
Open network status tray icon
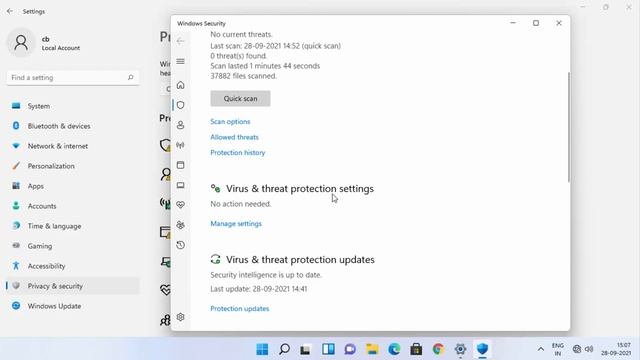(577, 349)
